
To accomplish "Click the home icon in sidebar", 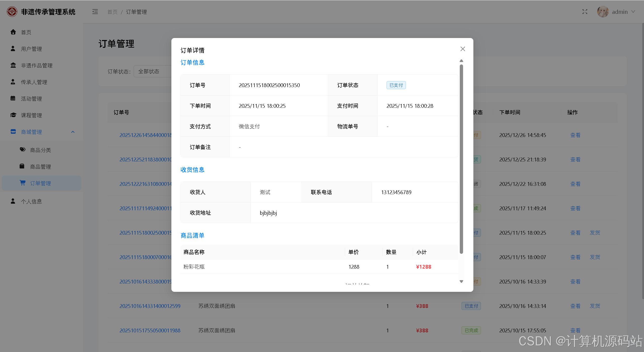I will point(13,32).
